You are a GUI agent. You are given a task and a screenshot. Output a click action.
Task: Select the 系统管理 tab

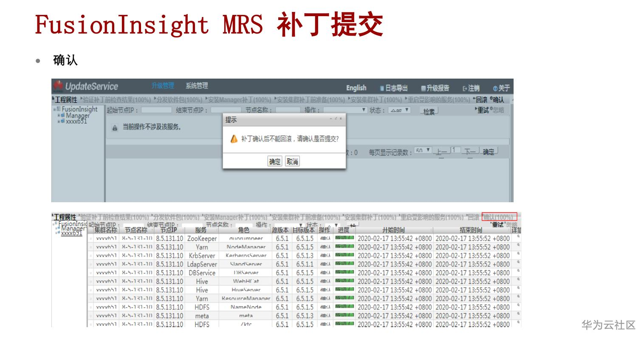197,86
